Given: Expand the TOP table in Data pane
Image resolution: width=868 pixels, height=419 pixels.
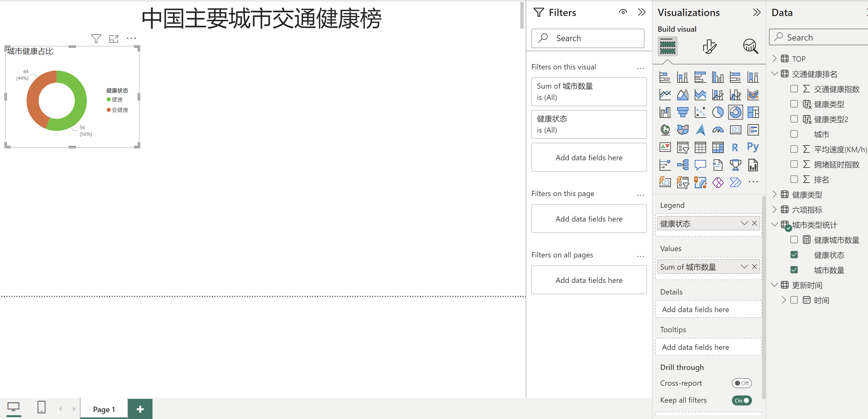Looking at the screenshot, I should pyautogui.click(x=774, y=58).
